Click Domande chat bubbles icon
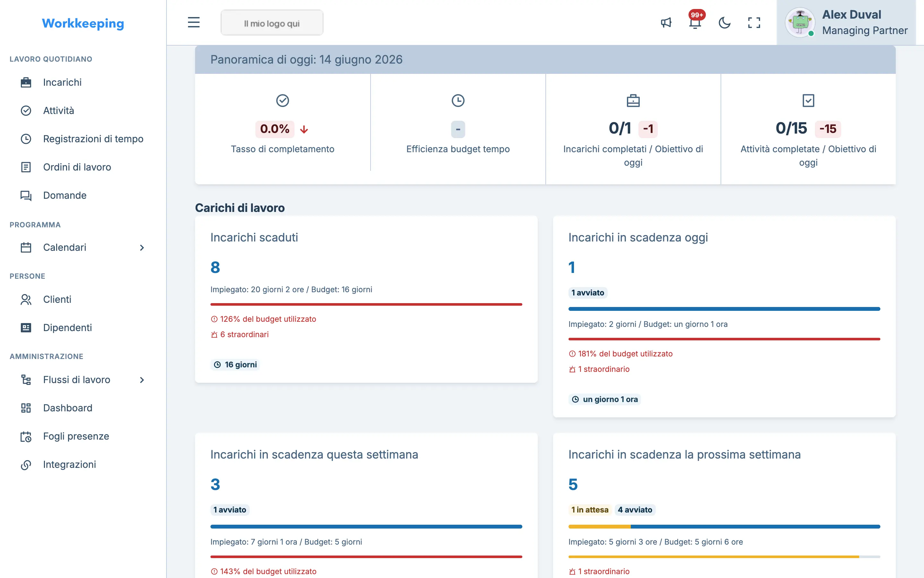924x578 pixels. [x=26, y=195]
